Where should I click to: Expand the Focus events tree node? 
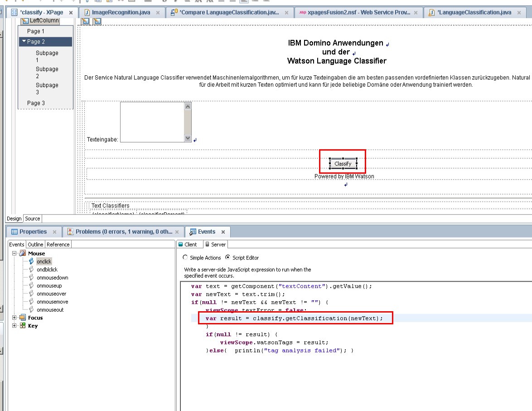[x=14, y=318]
